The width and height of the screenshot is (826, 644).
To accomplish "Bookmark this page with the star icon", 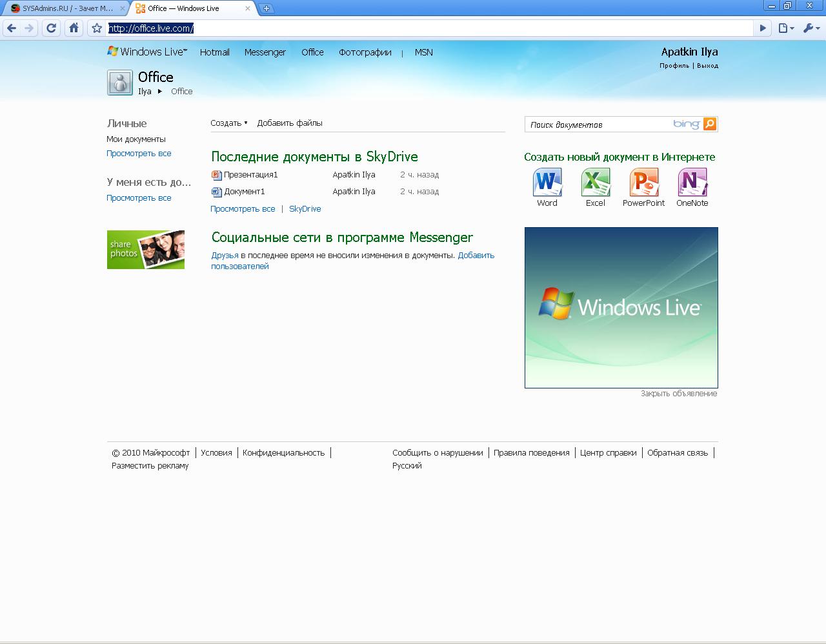I will coord(97,28).
